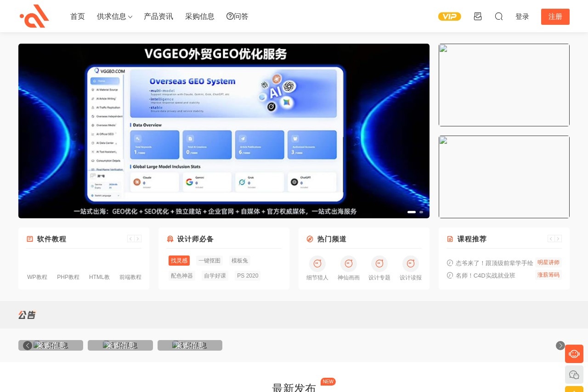Select the 配色神器 tag
Viewport: 588px width, 392px height.
pyautogui.click(x=182, y=276)
